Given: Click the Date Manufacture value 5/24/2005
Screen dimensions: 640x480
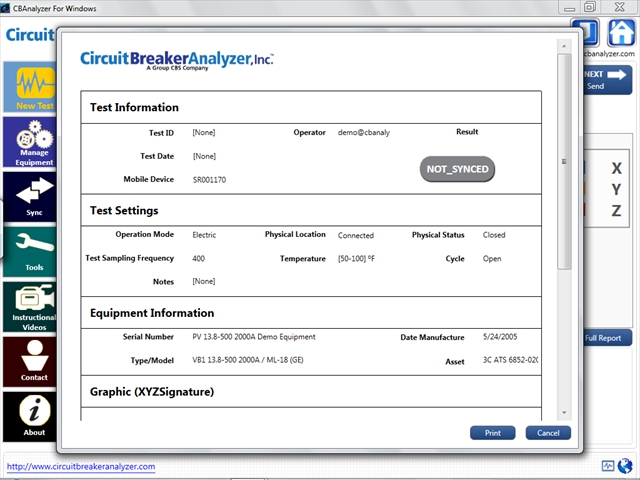Looking at the screenshot, I should (500, 337).
